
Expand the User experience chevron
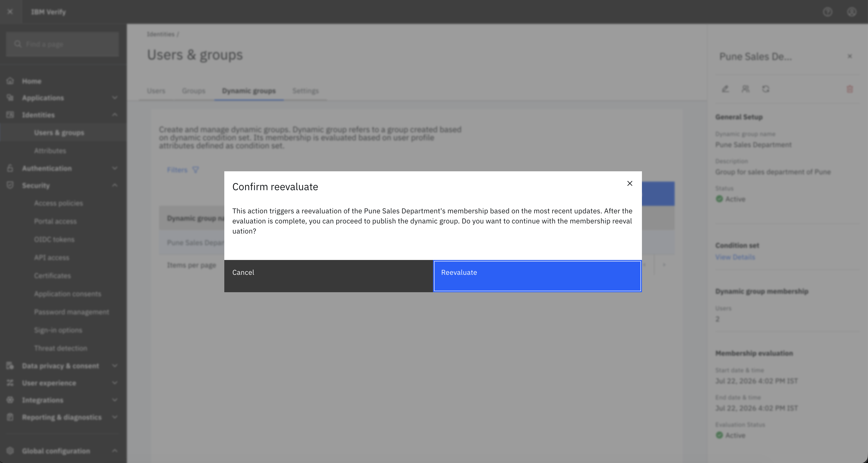pos(115,383)
